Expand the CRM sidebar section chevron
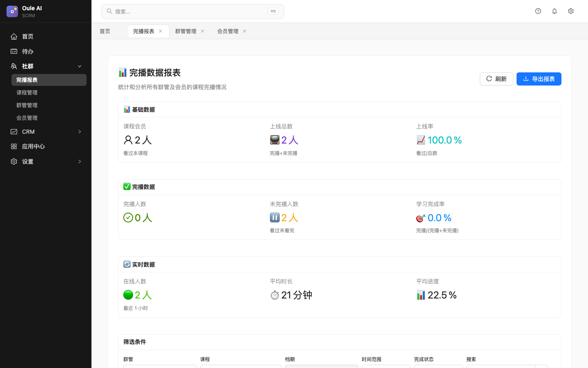 80,132
